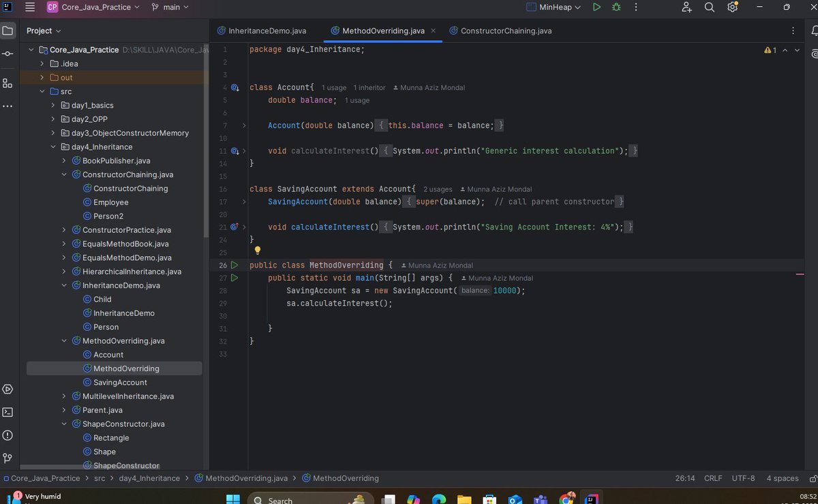This screenshot has width=818, height=504.
Task: Open more run actions menu
Action: [x=635, y=7]
